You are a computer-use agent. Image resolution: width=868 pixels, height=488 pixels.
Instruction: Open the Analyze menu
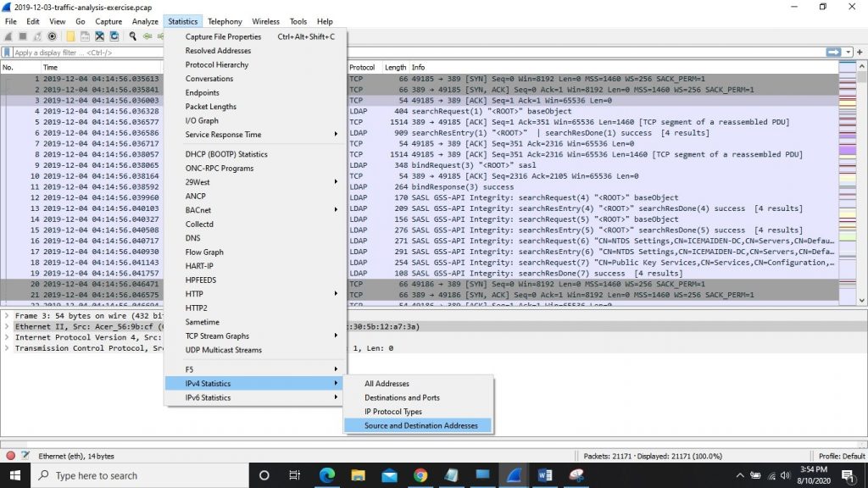point(145,21)
